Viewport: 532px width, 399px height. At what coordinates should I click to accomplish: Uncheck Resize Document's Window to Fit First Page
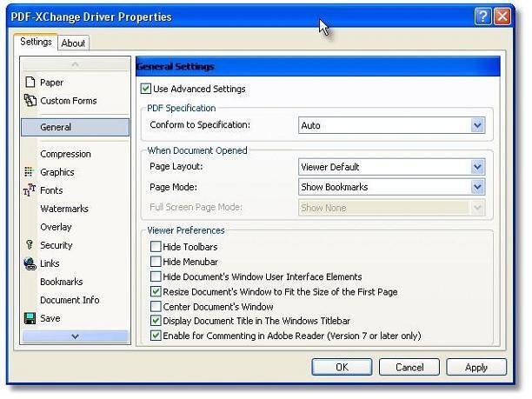pyautogui.click(x=156, y=291)
